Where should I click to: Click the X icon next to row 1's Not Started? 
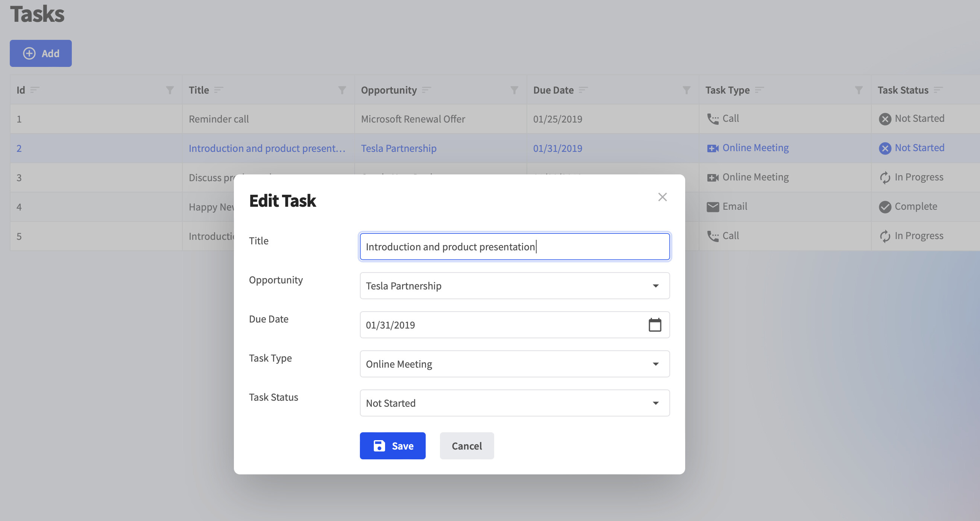pyautogui.click(x=885, y=119)
